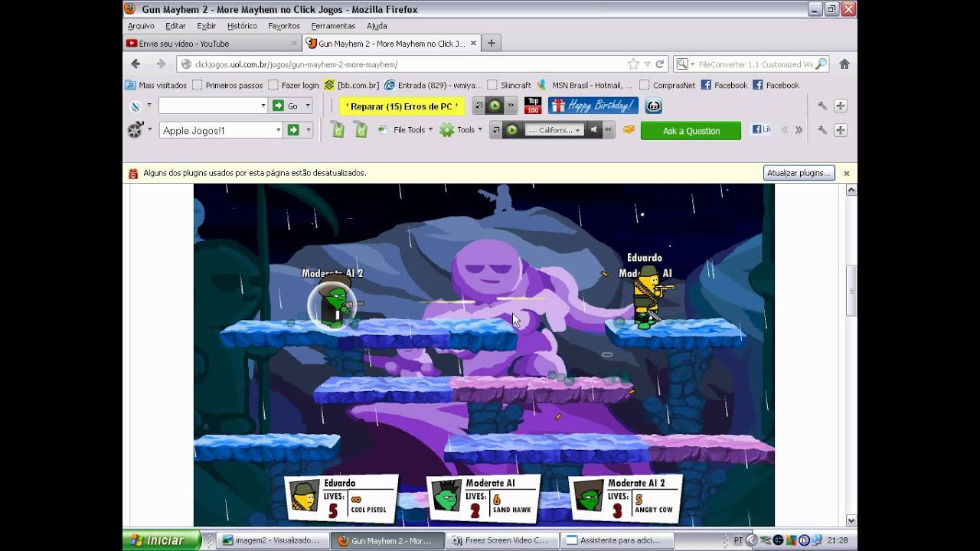
Task: Select the Gun Mayhem 2 browser tab
Action: tap(391, 44)
